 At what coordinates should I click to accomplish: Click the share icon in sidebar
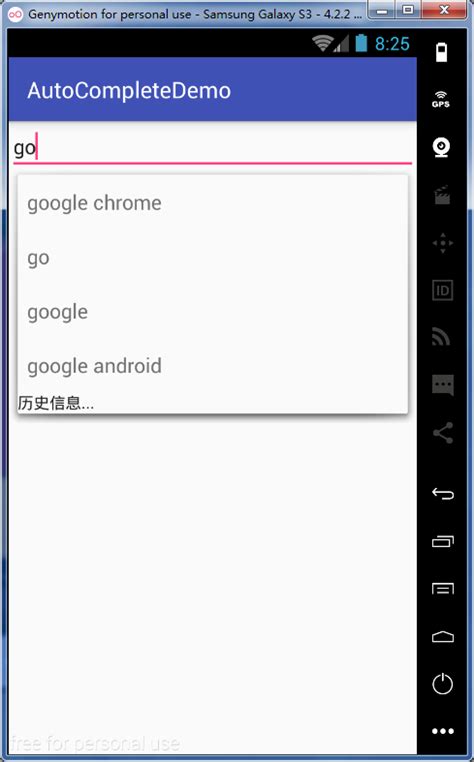pyautogui.click(x=442, y=433)
